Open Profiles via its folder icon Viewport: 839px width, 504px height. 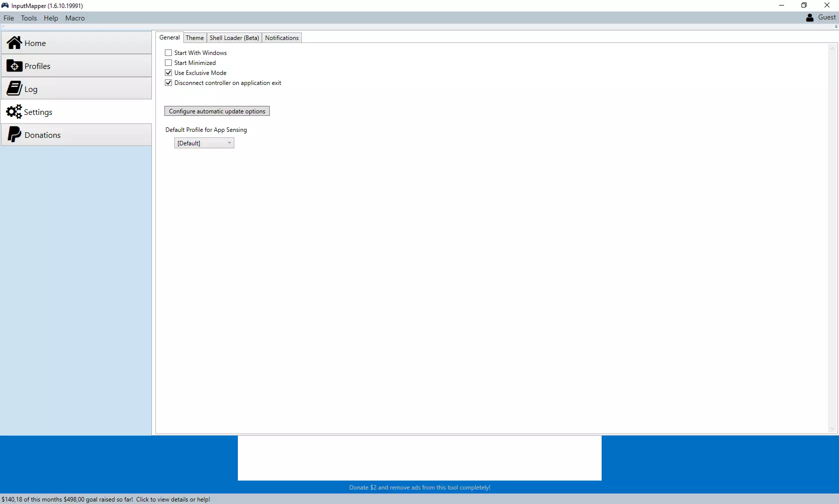[x=14, y=66]
